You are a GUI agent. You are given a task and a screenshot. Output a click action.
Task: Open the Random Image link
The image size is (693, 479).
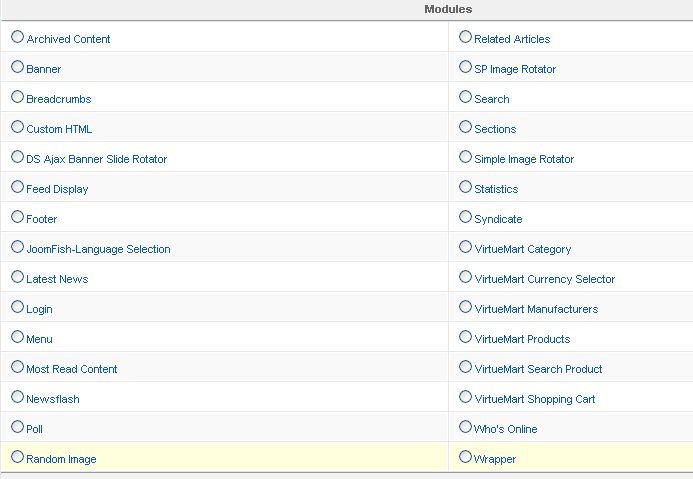pyautogui.click(x=61, y=460)
